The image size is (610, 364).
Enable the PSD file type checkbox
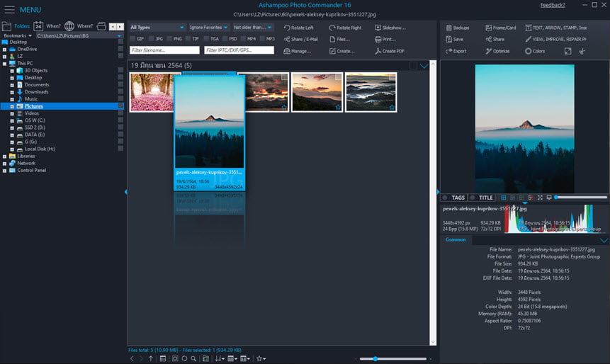pos(225,39)
